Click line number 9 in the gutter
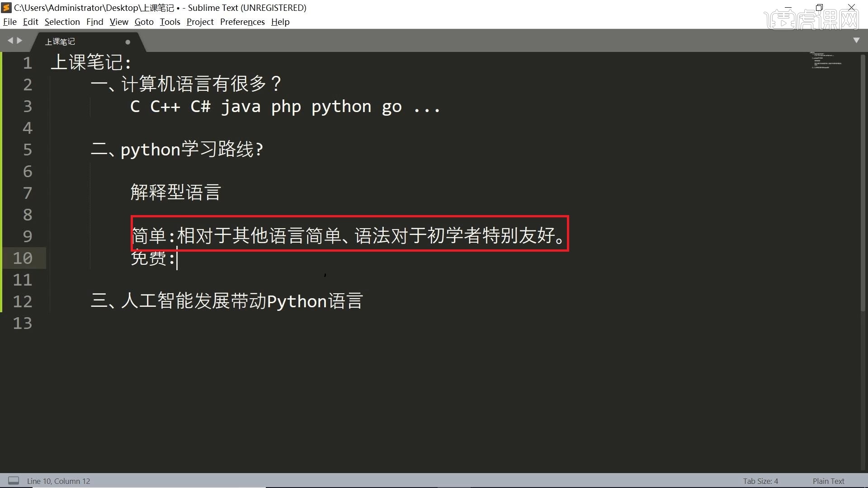 28,236
